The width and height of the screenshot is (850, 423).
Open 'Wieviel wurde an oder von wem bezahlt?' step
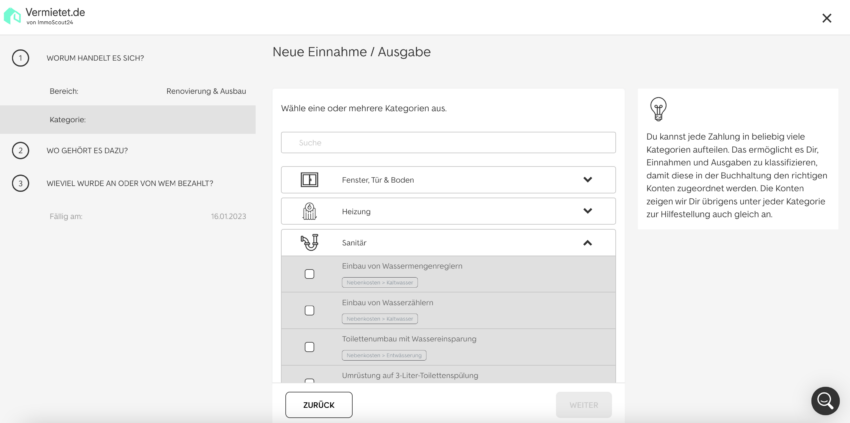click(x=129, y=183)
